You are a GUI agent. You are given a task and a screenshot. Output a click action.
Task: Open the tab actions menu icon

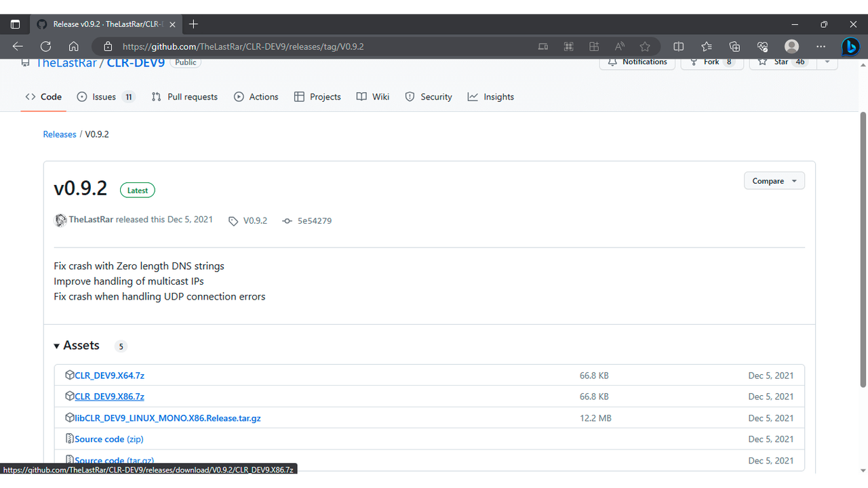point(15,24)
